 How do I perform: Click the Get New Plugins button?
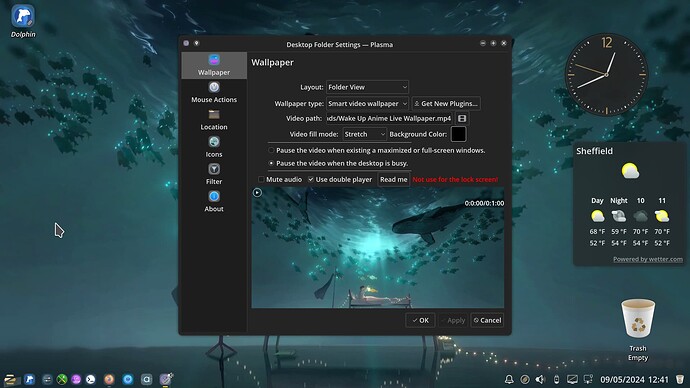[x=446, y=104]
